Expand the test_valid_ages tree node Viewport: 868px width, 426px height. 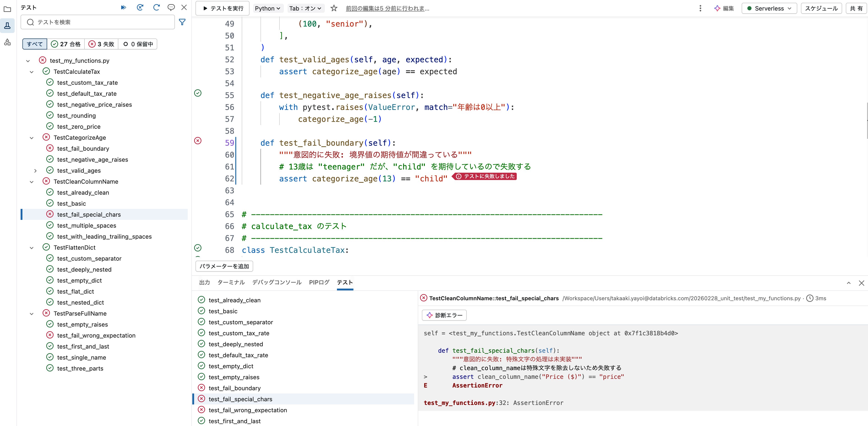(35, 171)
